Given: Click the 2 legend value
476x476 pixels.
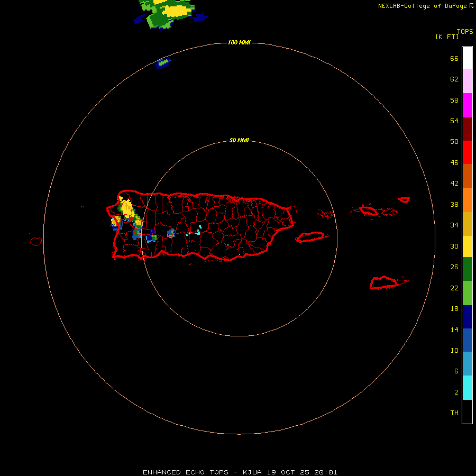Looking at the screenshot, I should 456,392.
